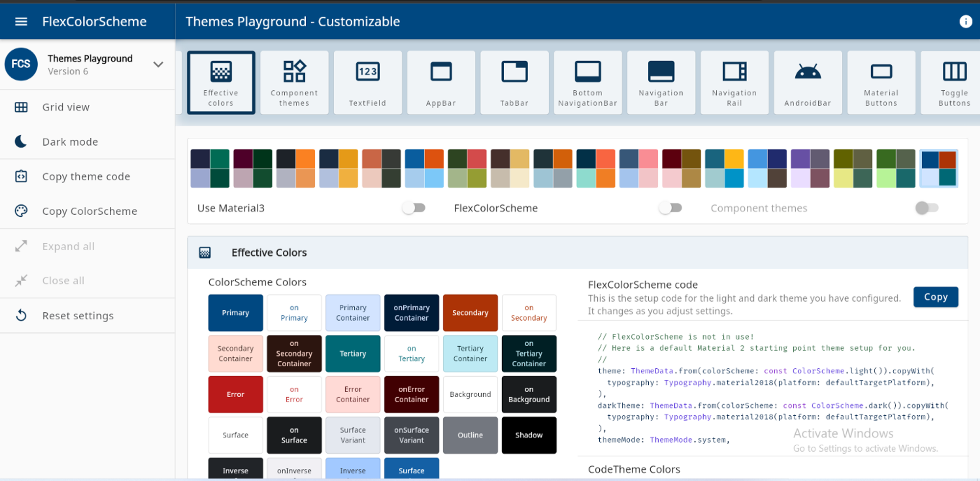980x481 pixels.
Task: Click the 'themeMode: ThemeMode.system,' code line
Action: tap(663, 440)
